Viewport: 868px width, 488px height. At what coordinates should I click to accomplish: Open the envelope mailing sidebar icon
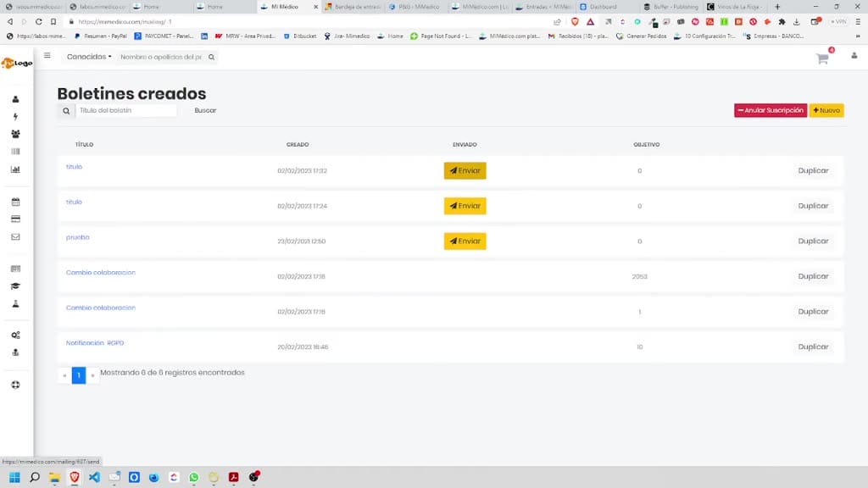15,237
